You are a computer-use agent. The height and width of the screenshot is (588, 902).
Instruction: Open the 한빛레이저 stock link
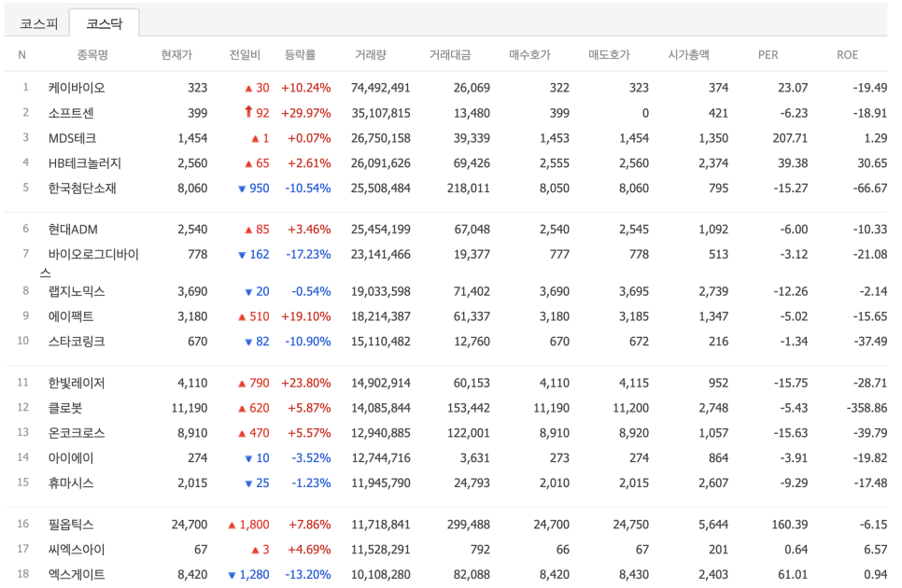coord(77,383)
